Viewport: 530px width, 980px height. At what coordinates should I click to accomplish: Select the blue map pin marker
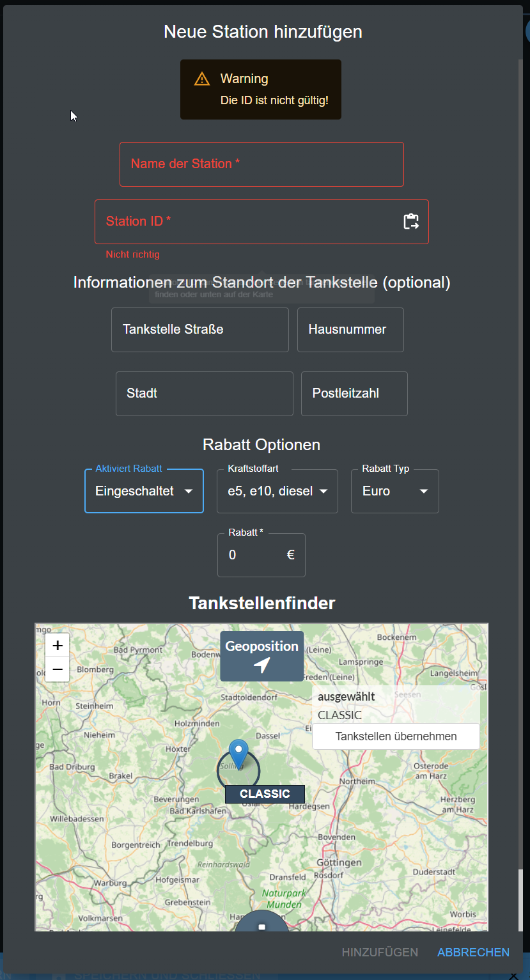[238, 754]
